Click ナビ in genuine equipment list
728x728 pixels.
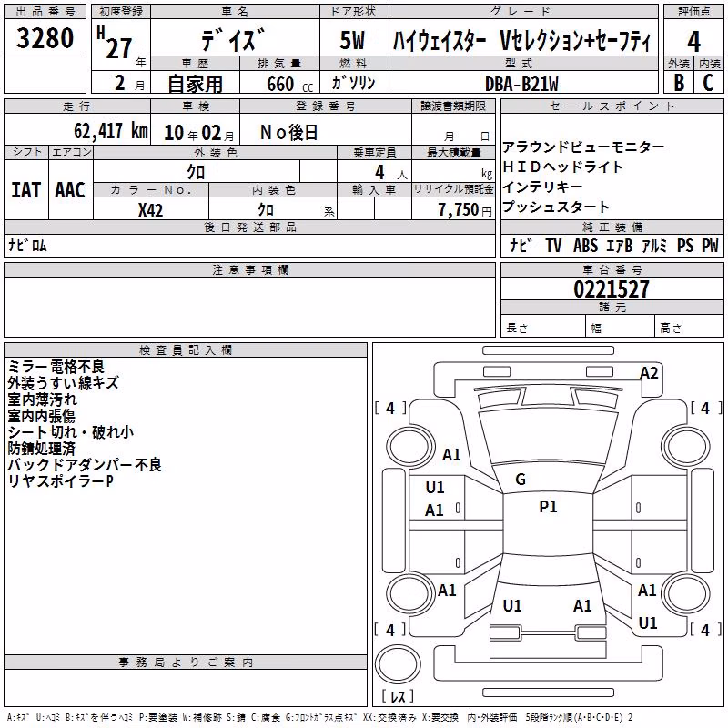[522, 245]
